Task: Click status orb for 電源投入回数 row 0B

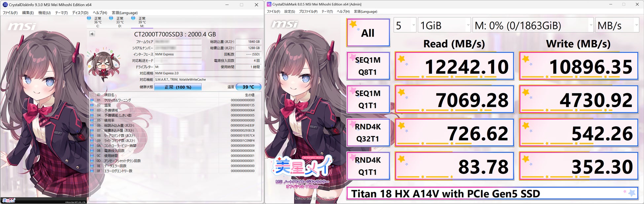Action: [92, 151]
